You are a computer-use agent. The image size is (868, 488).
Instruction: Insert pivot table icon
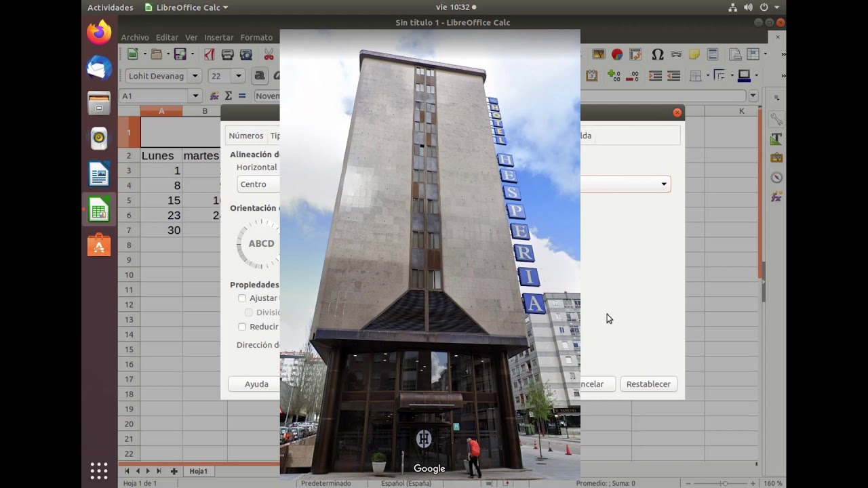tap(635, 54)
